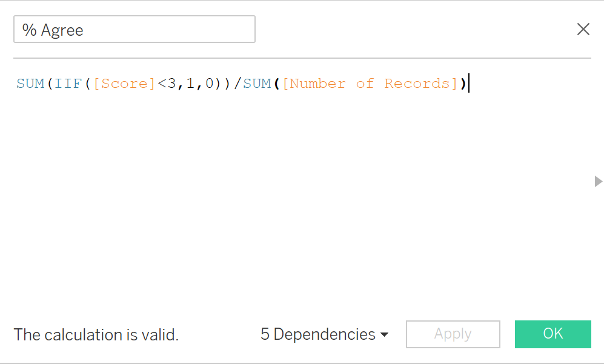The height and width of the screenshot is (364, 604).
Task: Click the Apply button
Action: (x=453, y=334)
